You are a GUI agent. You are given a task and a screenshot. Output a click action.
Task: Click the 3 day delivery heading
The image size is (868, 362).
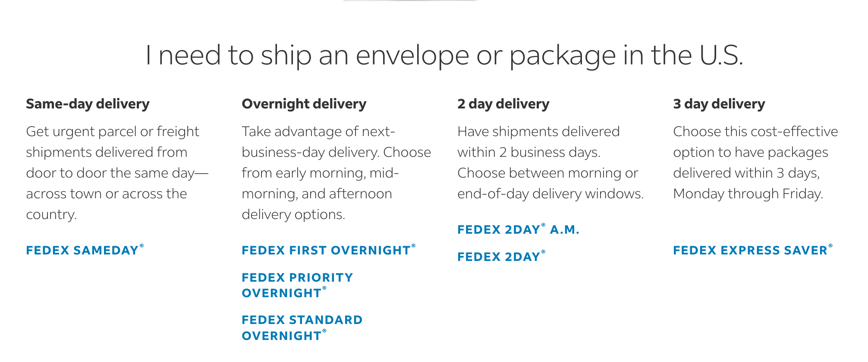point(719,104)
